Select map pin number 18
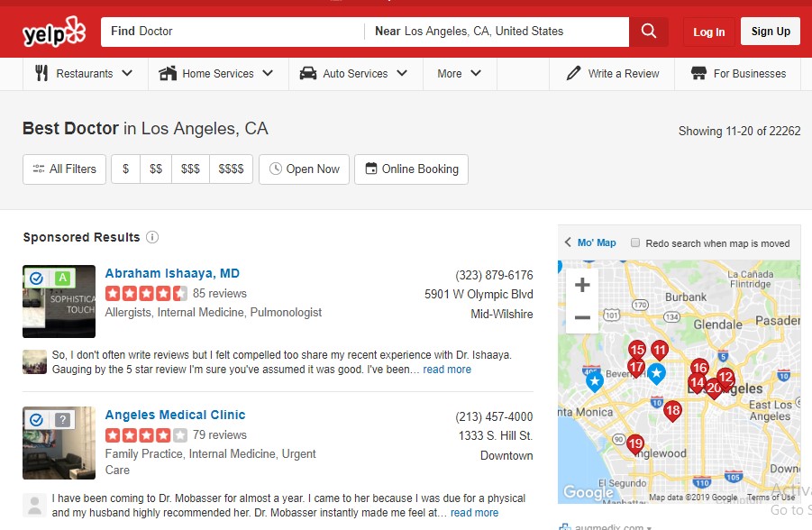 pyautogui.click(x=672, y=411)
